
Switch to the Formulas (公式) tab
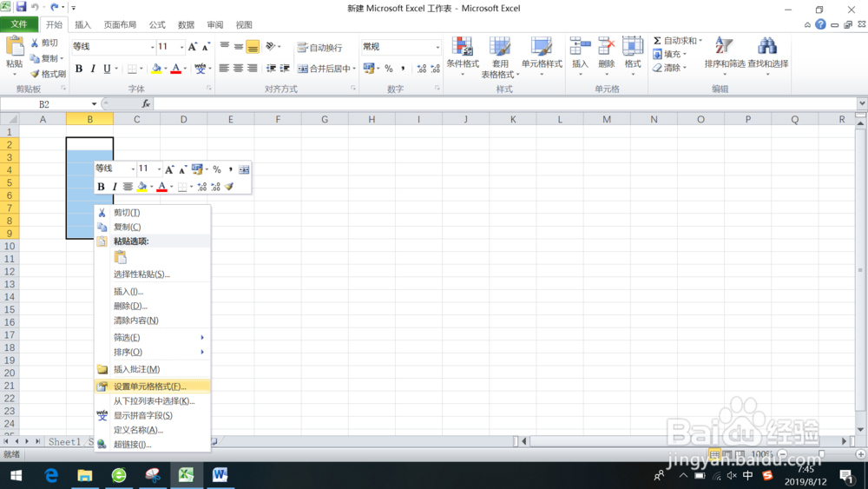pos(156,25)
